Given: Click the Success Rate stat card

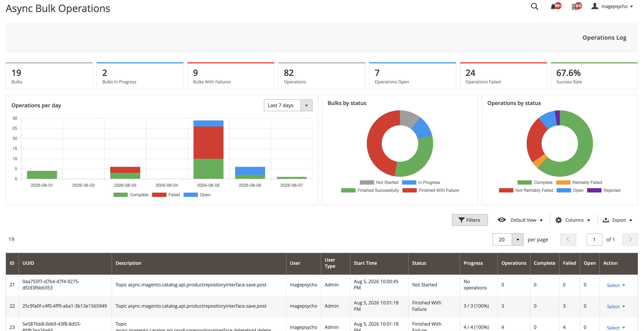Looking at the screenshot, I should [594, 76].
